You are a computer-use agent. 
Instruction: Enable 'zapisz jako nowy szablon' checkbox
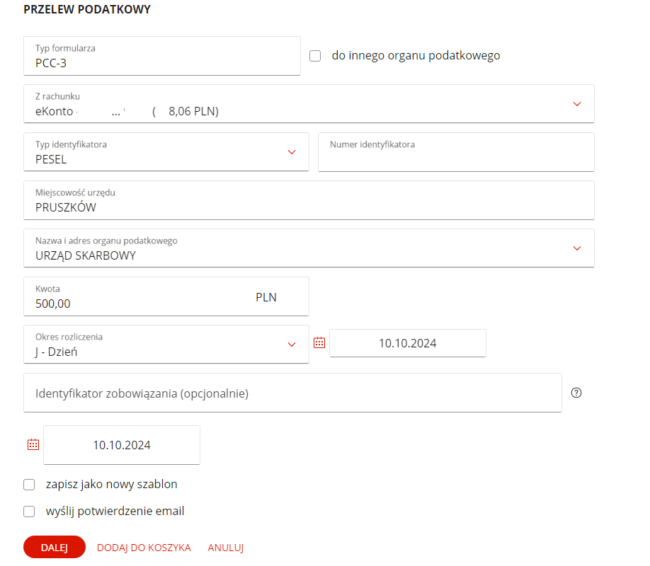click(29, 485)
